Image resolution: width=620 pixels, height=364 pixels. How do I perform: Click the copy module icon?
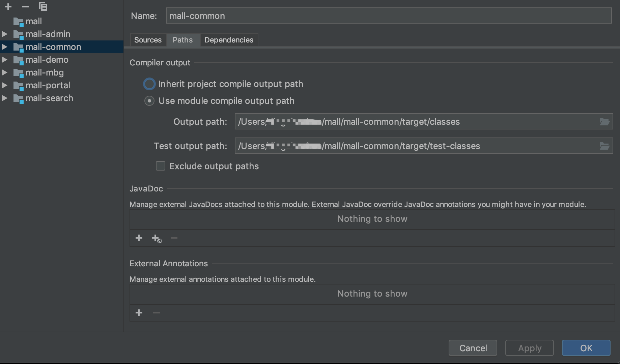pos(43,6)
